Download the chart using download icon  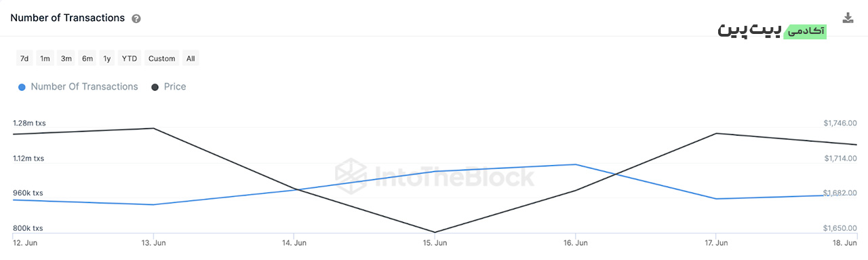pyautogui.click(x=848, y=18)
